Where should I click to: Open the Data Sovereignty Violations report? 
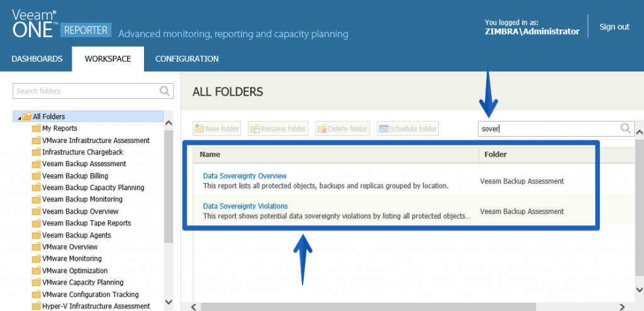(245, 206)
